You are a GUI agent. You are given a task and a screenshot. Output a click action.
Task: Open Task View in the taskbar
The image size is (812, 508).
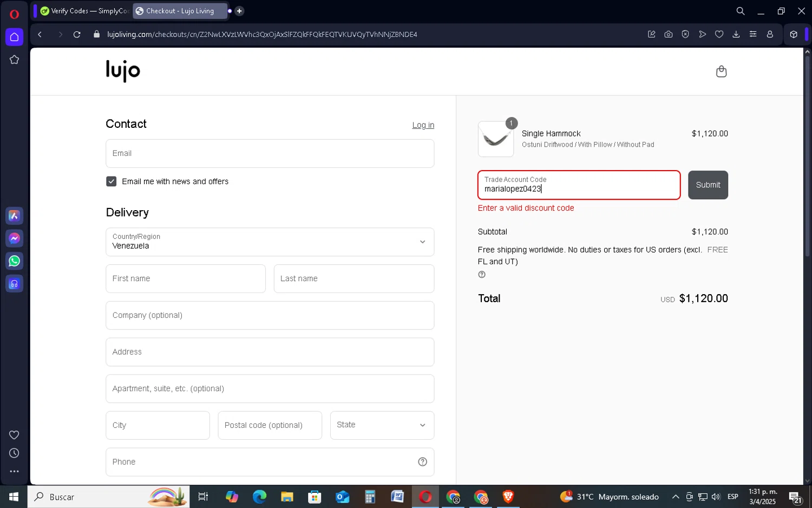[204, 497]
